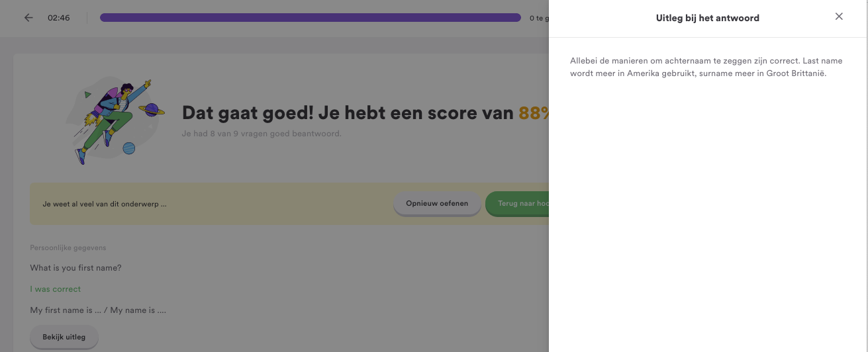
Task: Click question 'What is you first name?'
Action: 75,268
